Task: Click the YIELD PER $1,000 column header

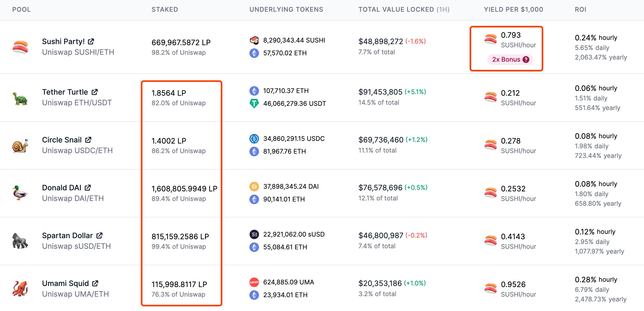Action: click(513, 9)
